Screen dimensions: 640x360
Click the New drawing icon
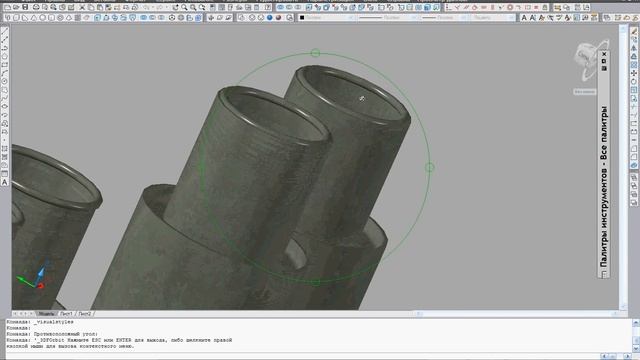point(7,7)
